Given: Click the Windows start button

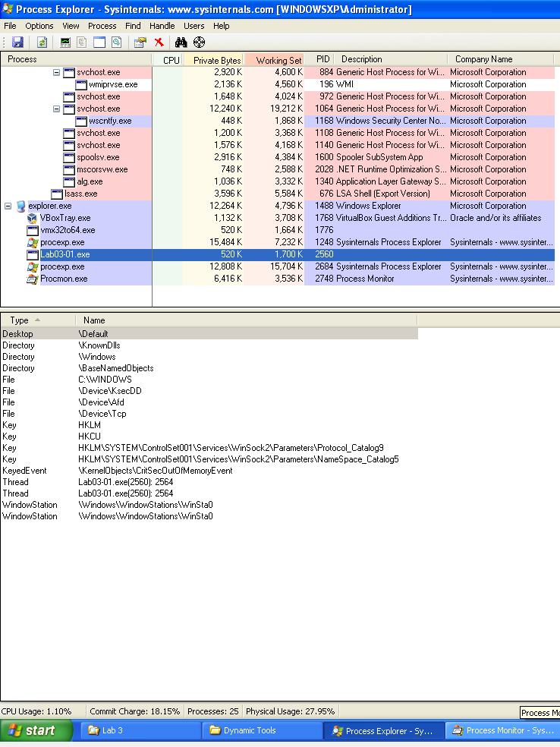Looking at the screenshot, I should (36, 730).
